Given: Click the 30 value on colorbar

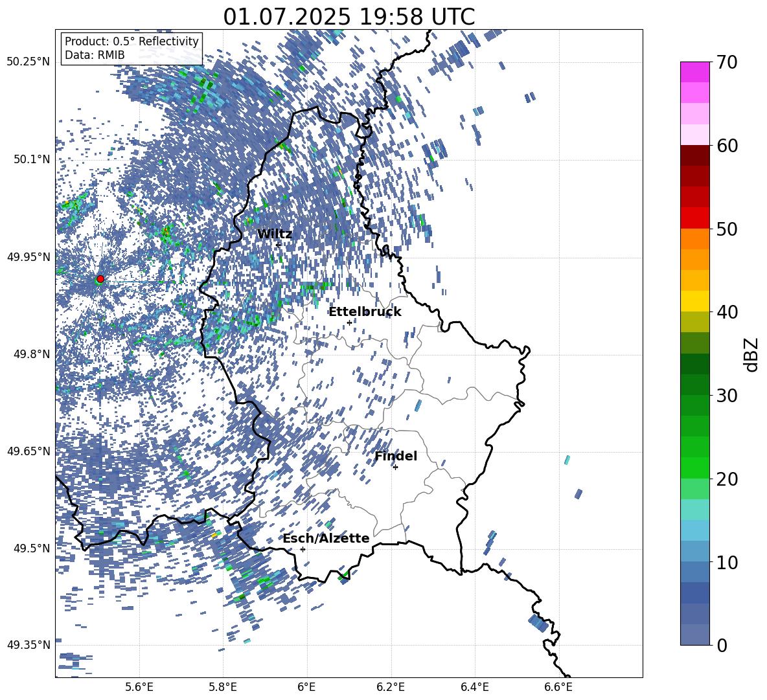Looking at the screenshot, I should tap(727, 396).
